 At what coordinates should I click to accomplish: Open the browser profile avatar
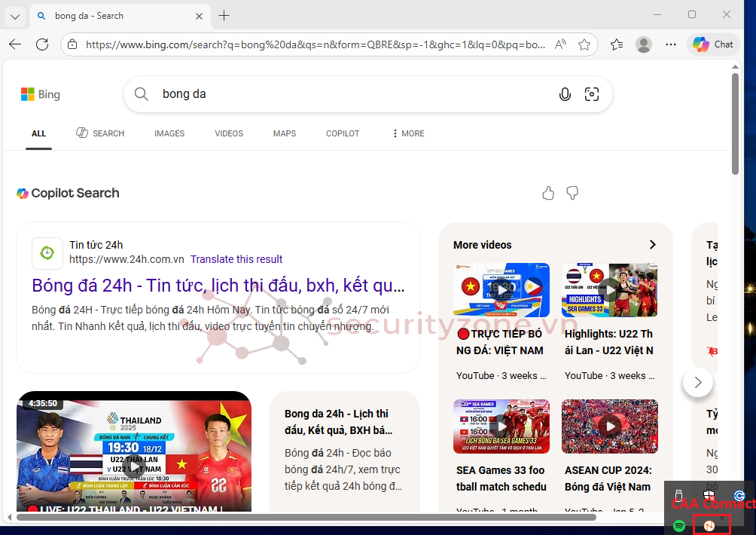tap(643, 44)
